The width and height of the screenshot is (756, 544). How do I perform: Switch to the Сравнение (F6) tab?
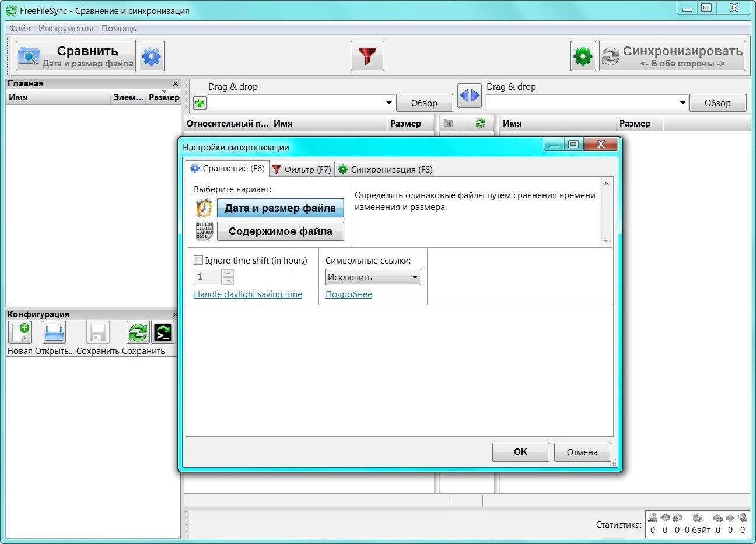[x=228, y=169]
